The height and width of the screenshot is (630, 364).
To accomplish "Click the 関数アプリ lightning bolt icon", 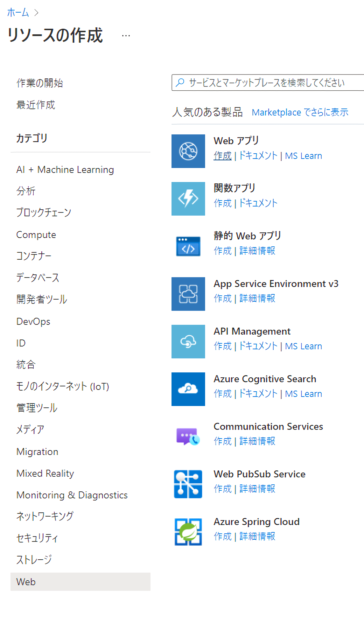I will point(188,199).
